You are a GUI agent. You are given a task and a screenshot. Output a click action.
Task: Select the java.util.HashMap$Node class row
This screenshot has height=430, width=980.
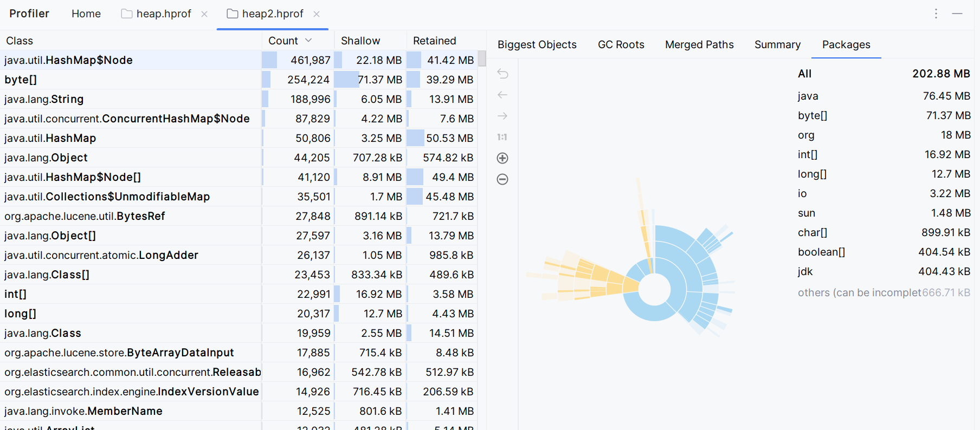[130, 60]
